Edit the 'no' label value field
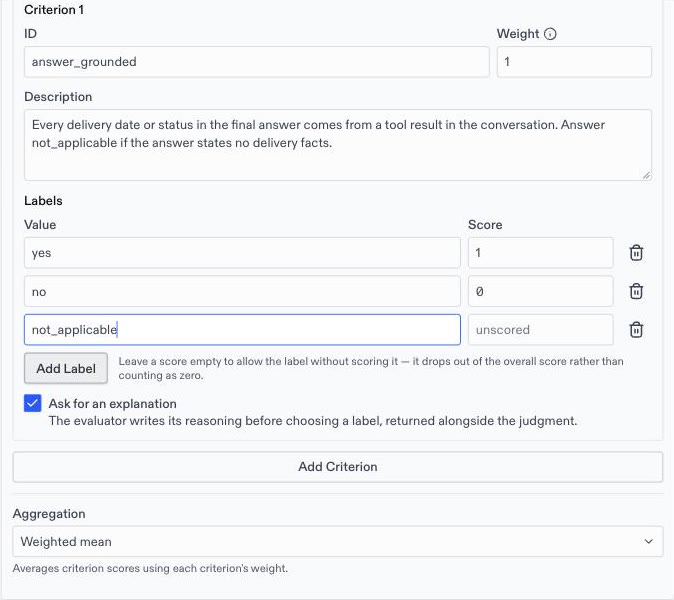This screenshot has height=600, width=674. 242,291
